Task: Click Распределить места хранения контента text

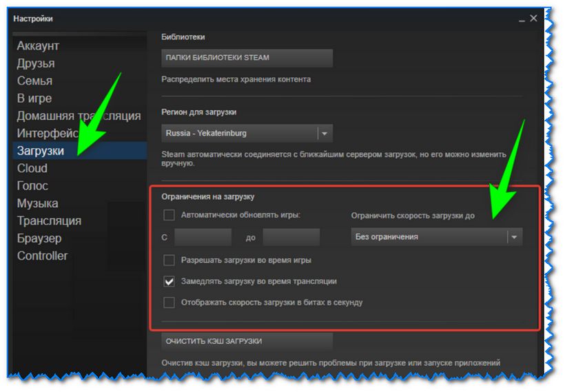Action: [236, 79]
